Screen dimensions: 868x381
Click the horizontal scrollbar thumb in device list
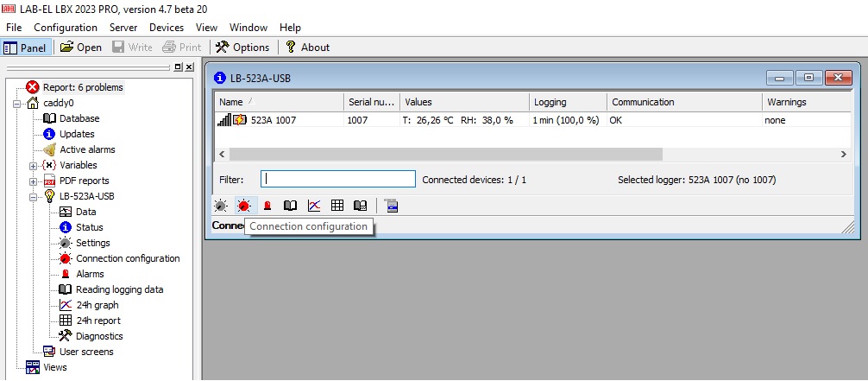[445, 154]
